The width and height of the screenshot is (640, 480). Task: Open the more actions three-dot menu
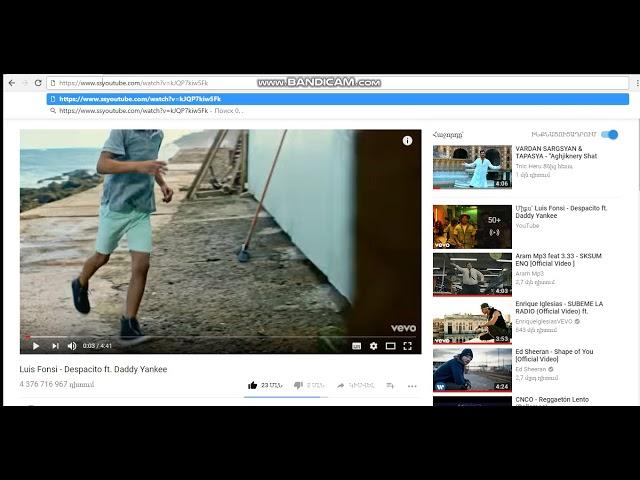(x=412, y=386)
